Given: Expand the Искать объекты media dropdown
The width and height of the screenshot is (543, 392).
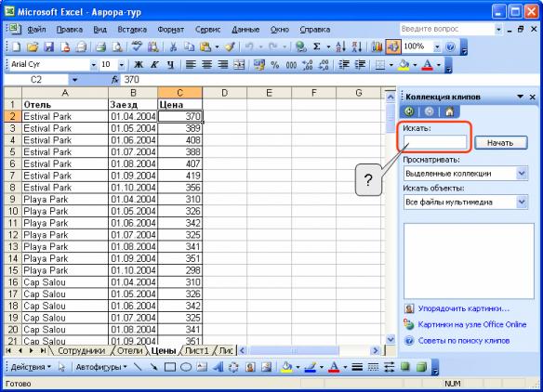Looking at the screenshot, I should tap(522, 203).
